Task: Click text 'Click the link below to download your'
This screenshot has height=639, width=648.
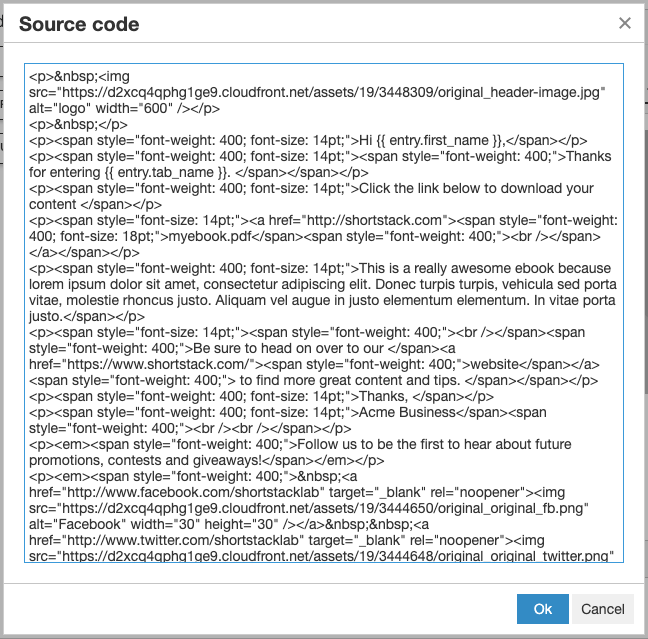Action: click(x=476, y=188)
